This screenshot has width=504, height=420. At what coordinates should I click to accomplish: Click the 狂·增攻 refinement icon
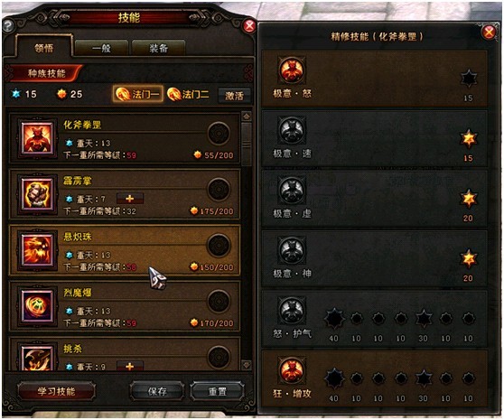(292, 369)
